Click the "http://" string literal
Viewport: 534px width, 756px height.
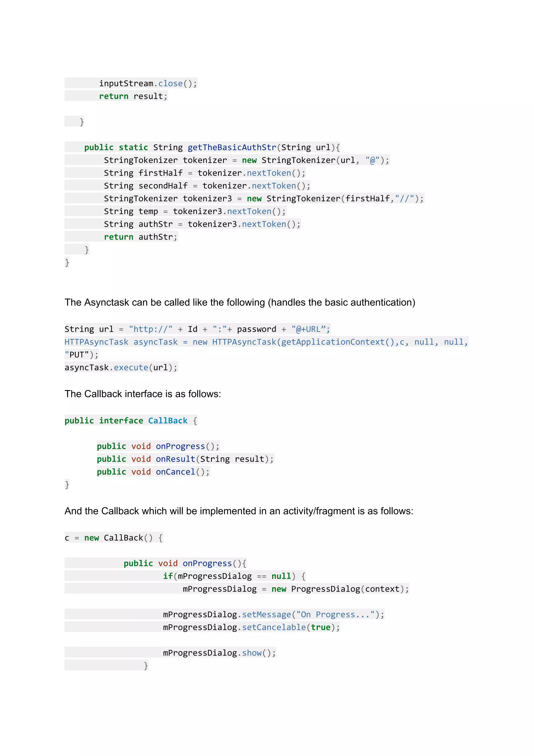point(151,329)
